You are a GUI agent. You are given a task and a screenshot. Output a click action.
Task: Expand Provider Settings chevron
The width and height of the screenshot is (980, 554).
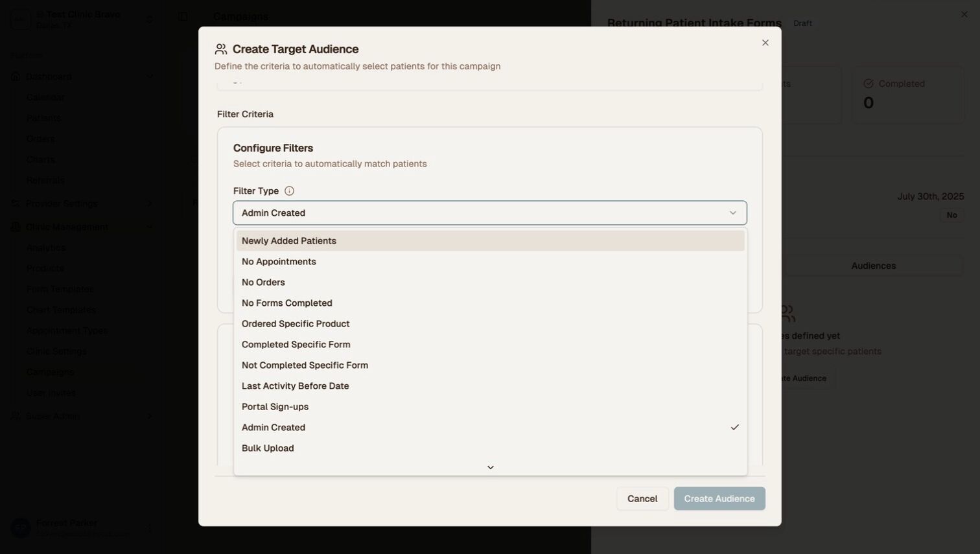tap(150, 203)
